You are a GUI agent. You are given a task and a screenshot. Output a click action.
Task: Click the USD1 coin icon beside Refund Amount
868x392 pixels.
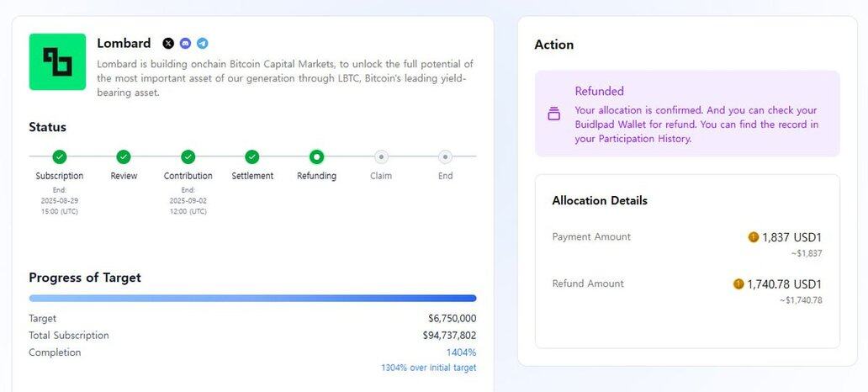(738, 284)
